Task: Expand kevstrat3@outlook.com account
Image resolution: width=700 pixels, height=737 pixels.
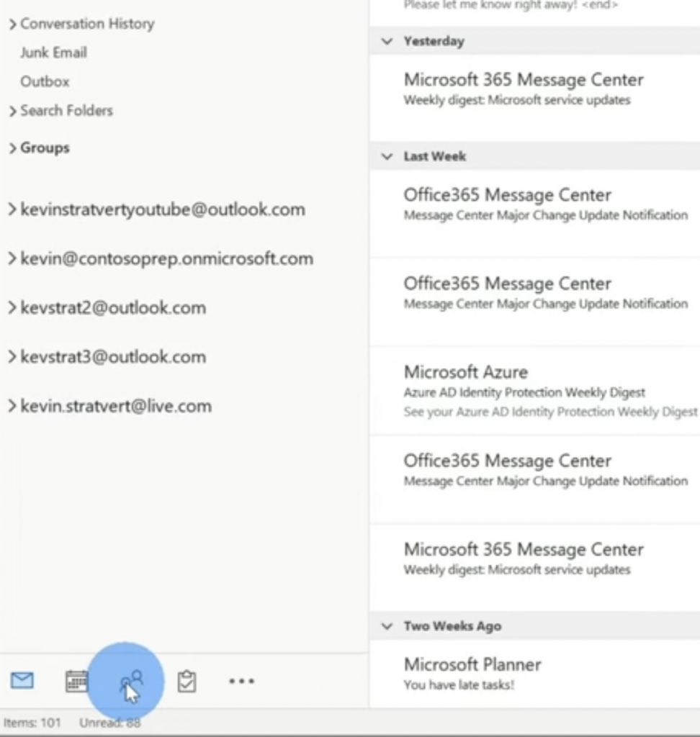Action: tap(12, 357)
